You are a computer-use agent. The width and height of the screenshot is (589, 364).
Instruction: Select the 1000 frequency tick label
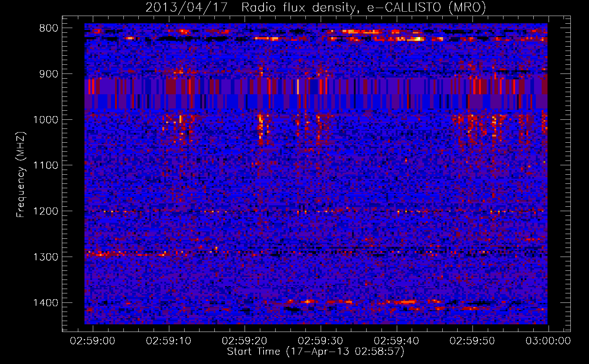[x=46, y=120]
